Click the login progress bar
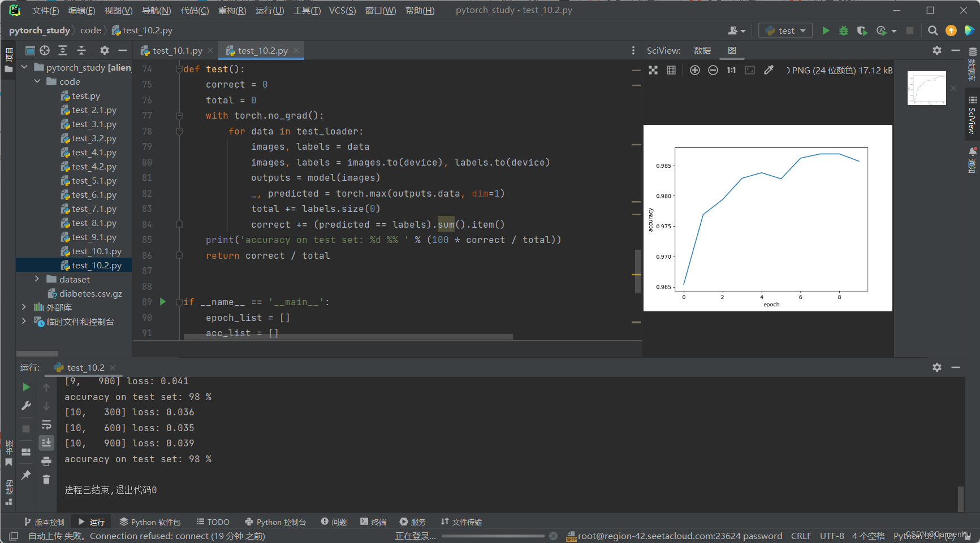 [x=493, y=536]
